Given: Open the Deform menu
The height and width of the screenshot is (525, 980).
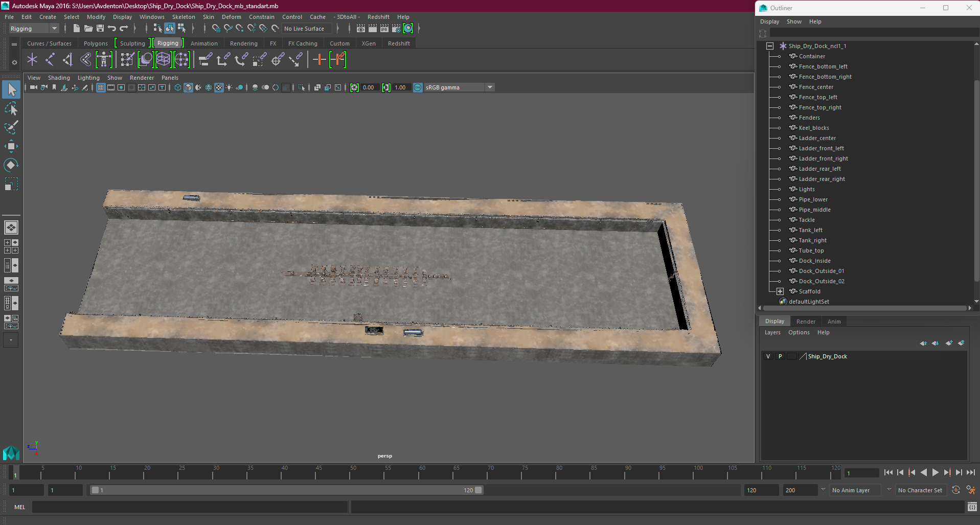Looking at the screenshot, I should (231, 17).
